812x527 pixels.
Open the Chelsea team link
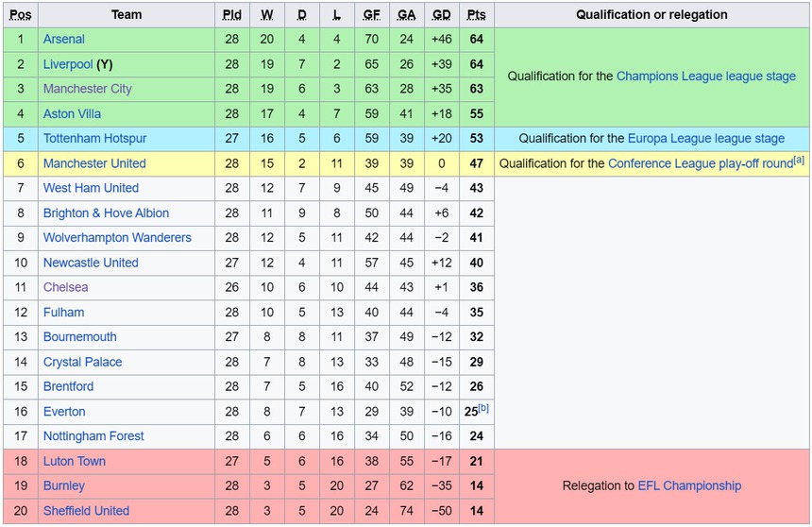(x=66, y=287)
